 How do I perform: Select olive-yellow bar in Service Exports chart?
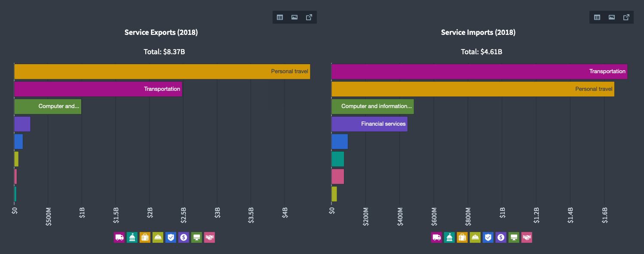[16, 159]
